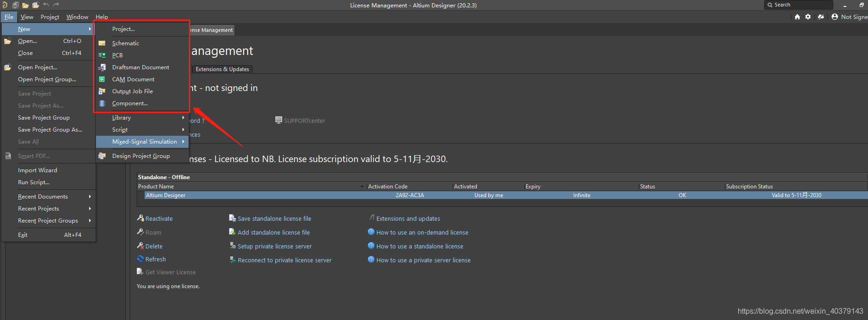
Task: Click the Undo arrow icon
Action: 46,5
